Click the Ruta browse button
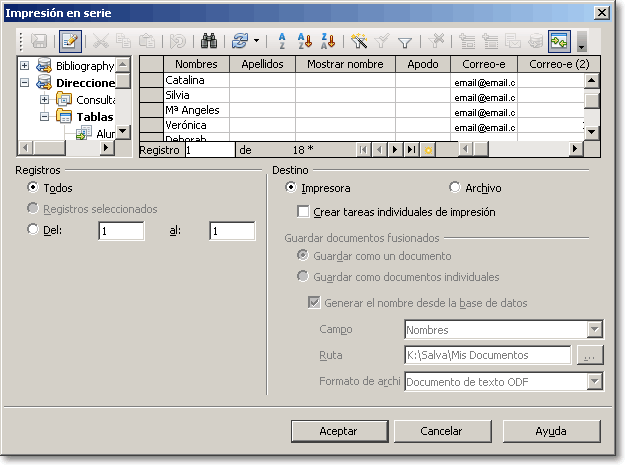The image size is (625, 465). 590,355
